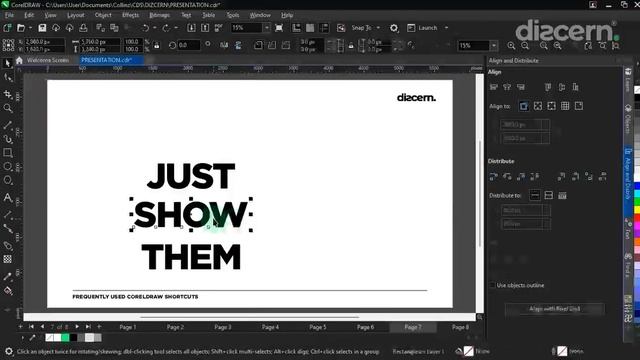Expand the Undo history arrow

(x=155, y=28)
